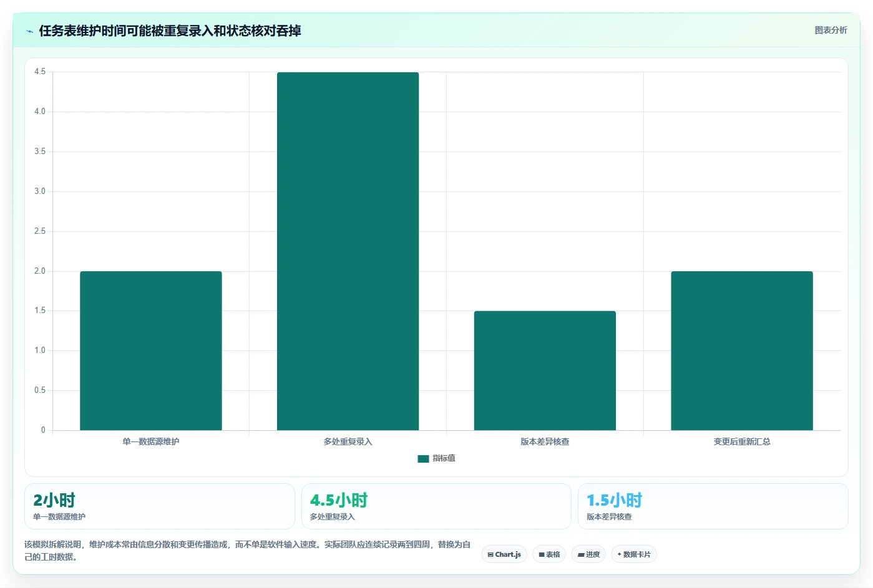Viewport: 873px width, 588px height.
Task: Click the 单一数据源维护 x-axis label
Action: 151,441
